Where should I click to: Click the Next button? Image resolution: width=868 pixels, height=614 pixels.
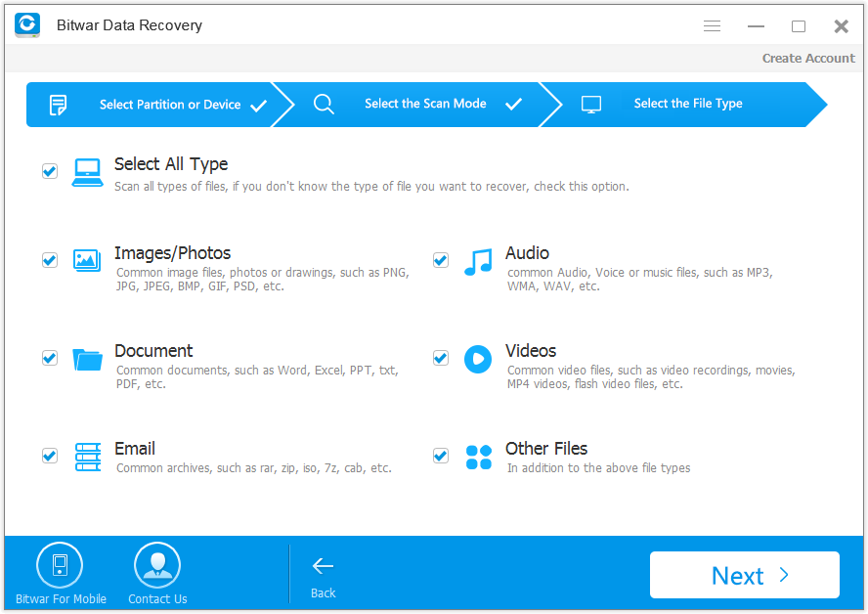coord(745,575)
